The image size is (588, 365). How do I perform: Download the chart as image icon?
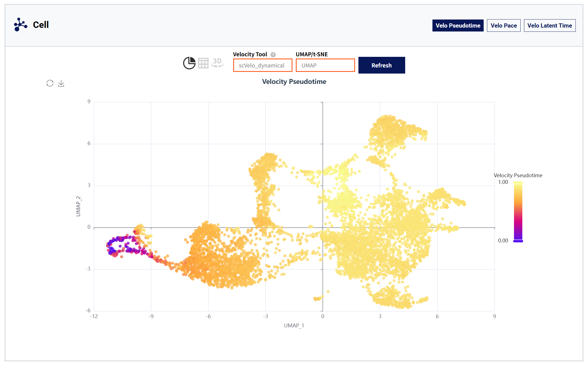click(x=61, y=83)
